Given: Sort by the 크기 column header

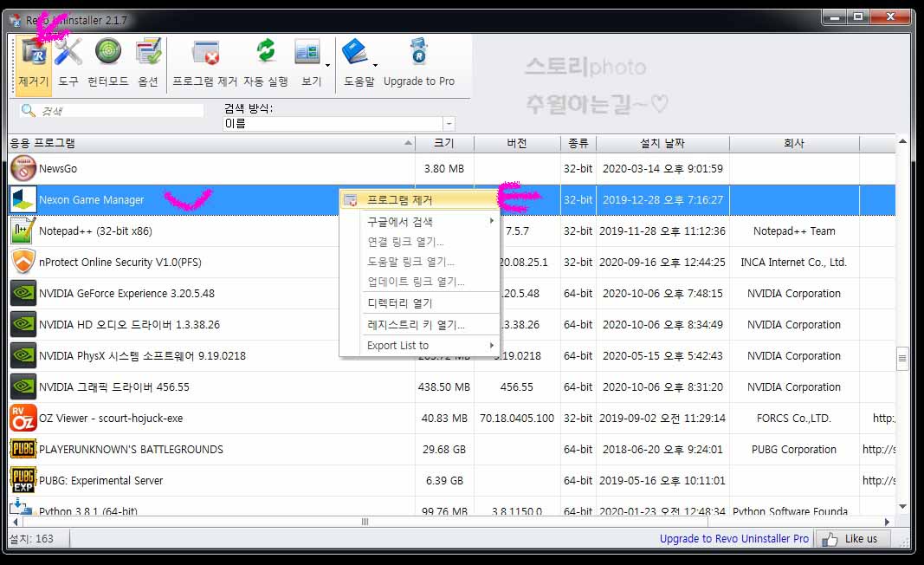Looking at the screenshot, I should click(444, 143).
